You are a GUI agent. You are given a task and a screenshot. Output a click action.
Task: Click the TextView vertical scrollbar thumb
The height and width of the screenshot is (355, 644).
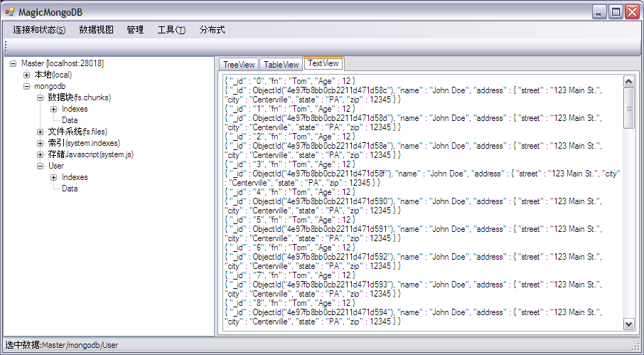(x=629, y=108)
